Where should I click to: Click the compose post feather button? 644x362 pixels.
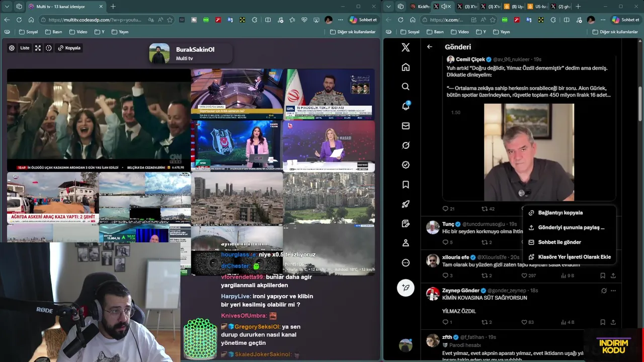pos(406,288)
